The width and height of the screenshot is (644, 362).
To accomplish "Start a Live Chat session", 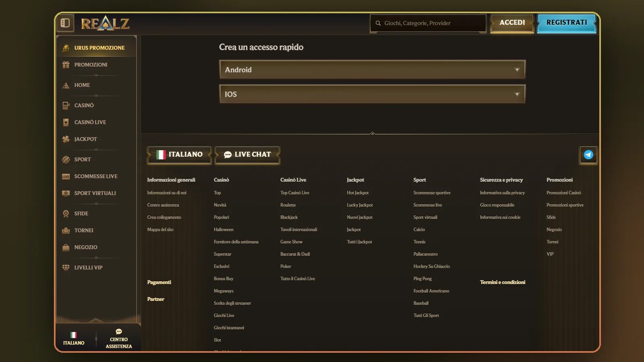I will pos(247,155).
